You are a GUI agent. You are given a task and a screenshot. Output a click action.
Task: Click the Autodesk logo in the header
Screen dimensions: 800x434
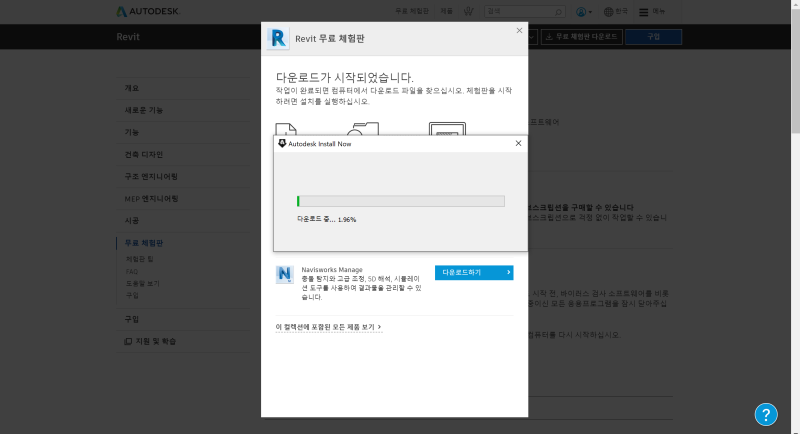(148, 11)
